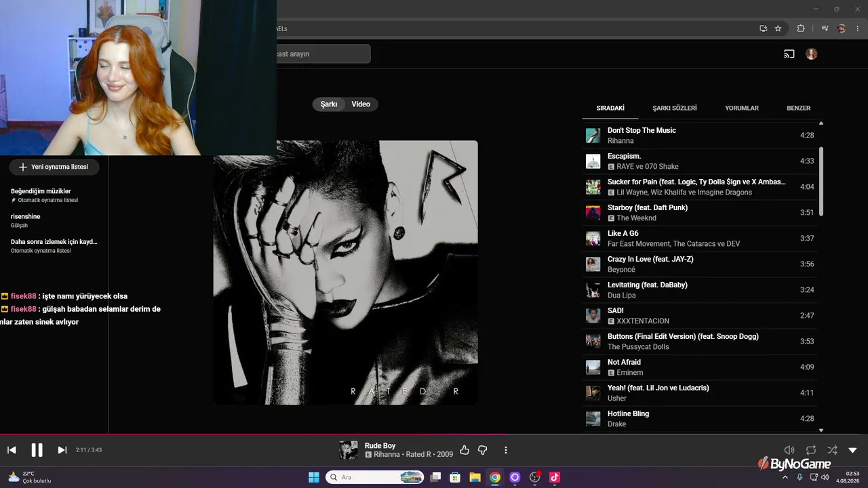
Task: Click the Starboy album thumbnail in queue
Action: click(x=593, y=213)
